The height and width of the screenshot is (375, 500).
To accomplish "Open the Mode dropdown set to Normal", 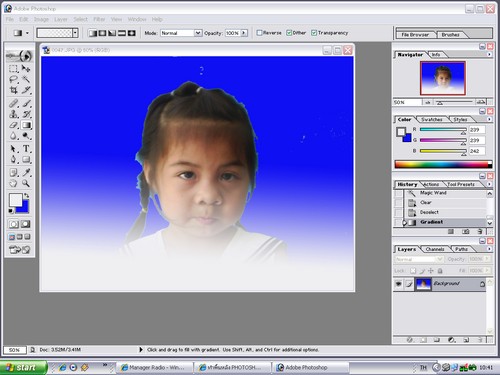I will coord(181,33).
